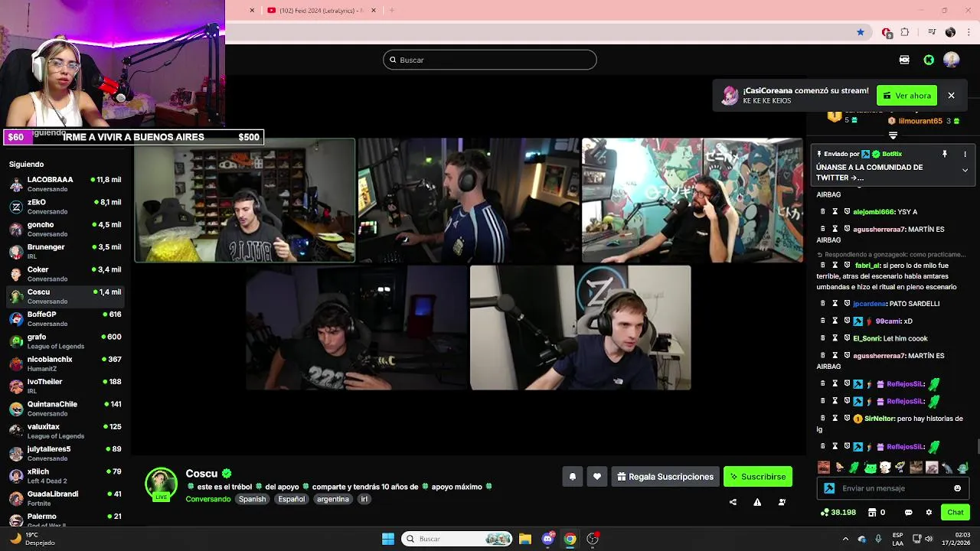Click the Enviar un mensaje input

[x=893, y=488]
